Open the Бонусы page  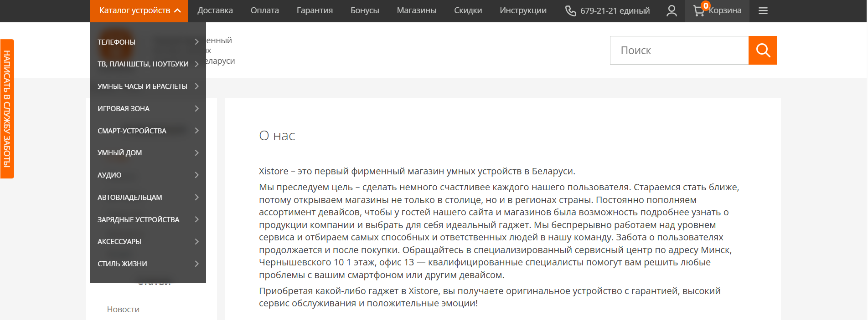click(x=365, y=10)
